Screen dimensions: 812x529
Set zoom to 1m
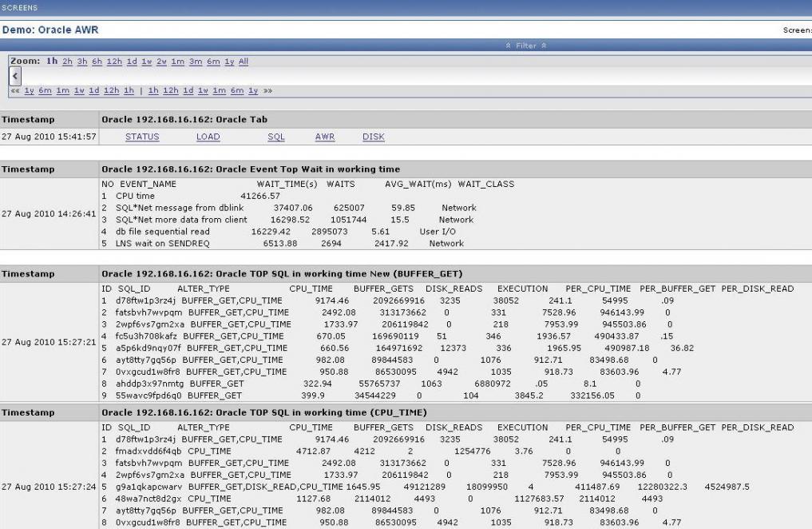177,62
